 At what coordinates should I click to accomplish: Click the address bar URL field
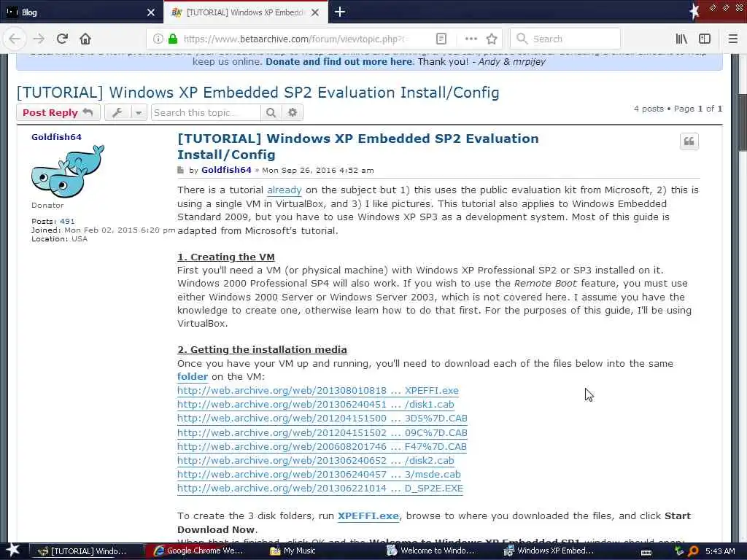[293, 39]
